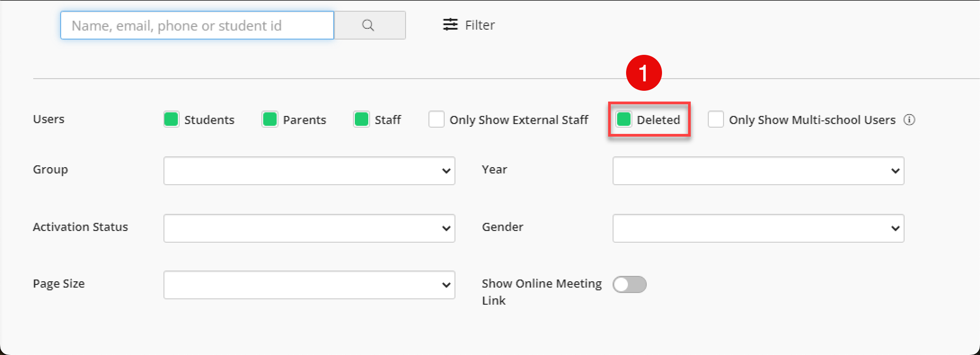The width and height of the screenshot is (980, 355).
Task: Uncheck the Students checkbox
Action: coord(171,120)
